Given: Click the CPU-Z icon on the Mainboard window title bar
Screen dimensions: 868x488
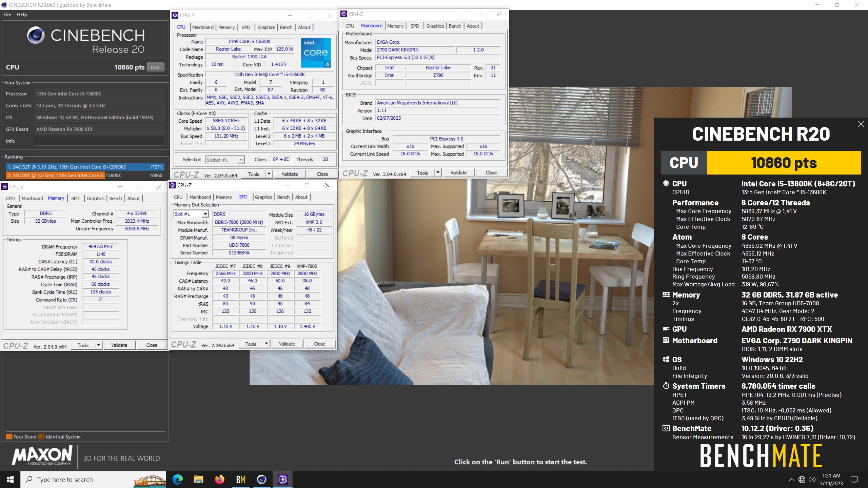Looking at the screenshot, I should [344, 14].
